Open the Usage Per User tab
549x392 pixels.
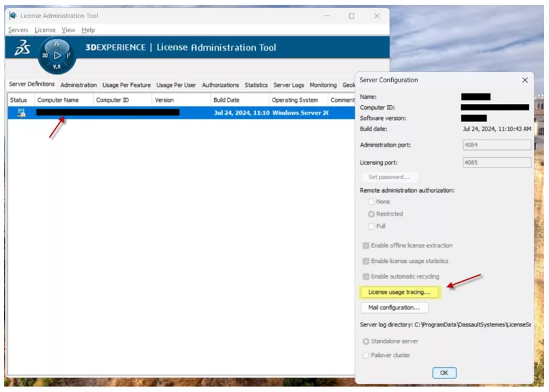pos(176,85)
